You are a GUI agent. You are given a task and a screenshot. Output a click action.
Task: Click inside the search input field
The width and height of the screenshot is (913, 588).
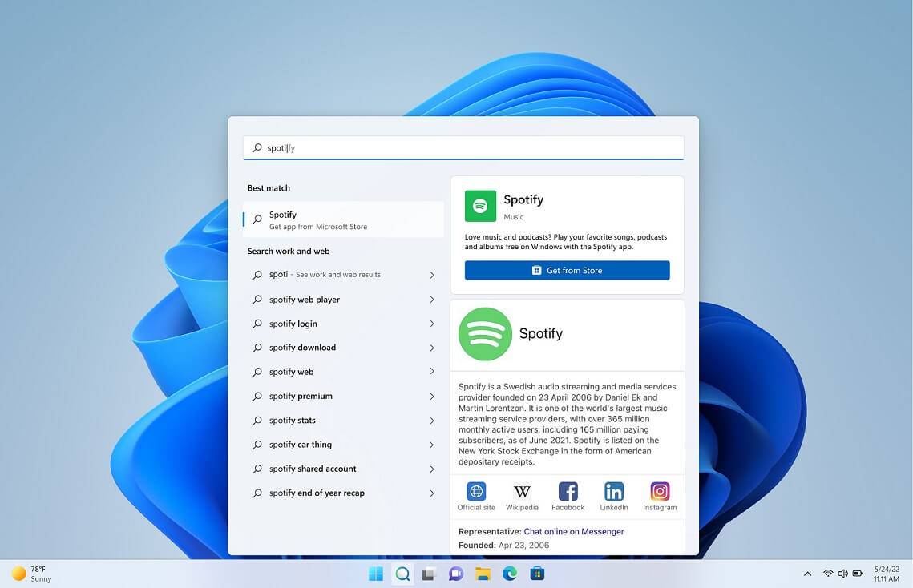click(463, 147)
